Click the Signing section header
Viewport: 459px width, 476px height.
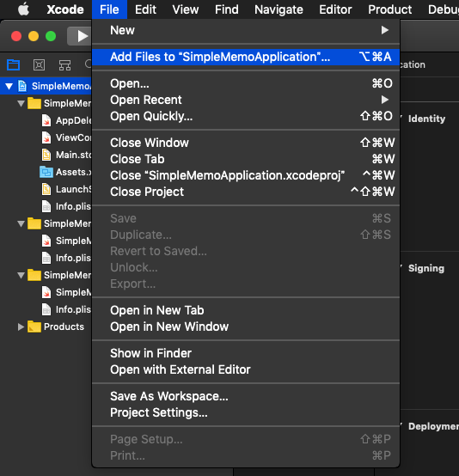click(425, 268)
